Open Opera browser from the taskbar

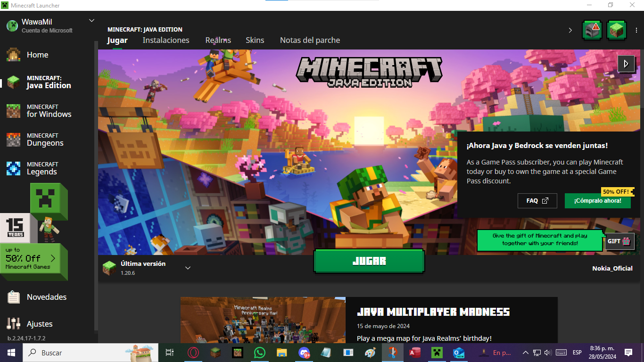coord(192,353)
